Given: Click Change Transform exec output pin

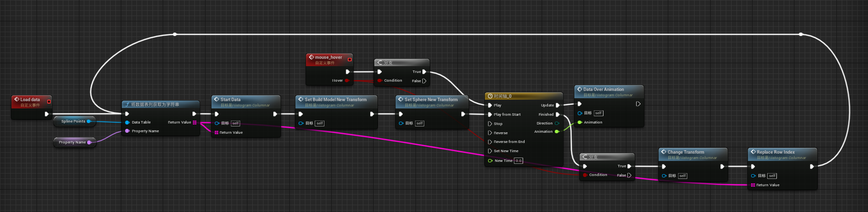Looking at the screenshot, I should (x=722, y=166).
